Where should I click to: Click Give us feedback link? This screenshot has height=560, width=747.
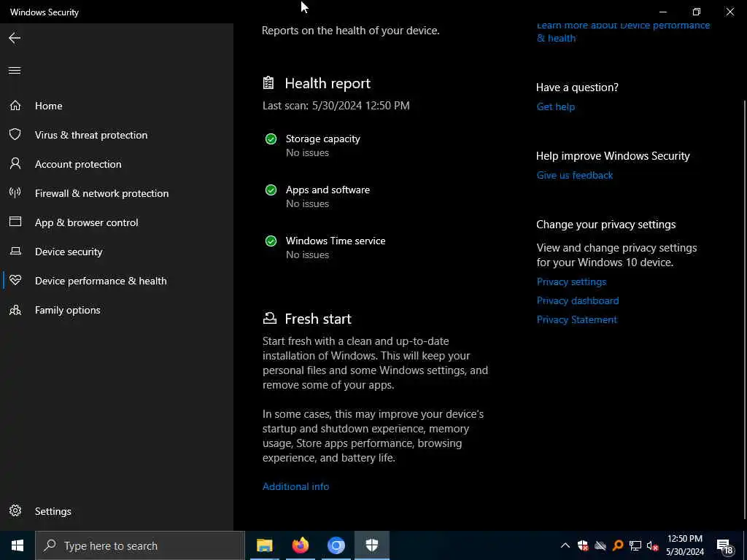[575, 175]
